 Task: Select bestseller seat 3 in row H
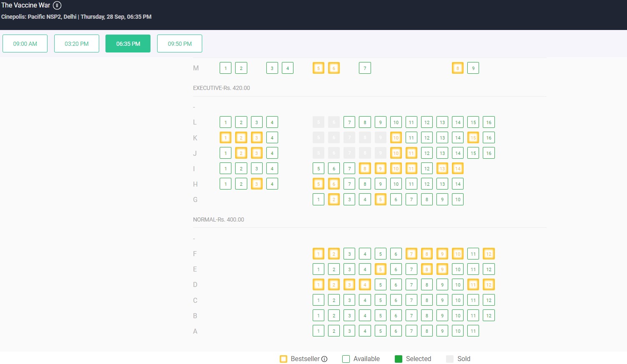click(x=257, y=184)
